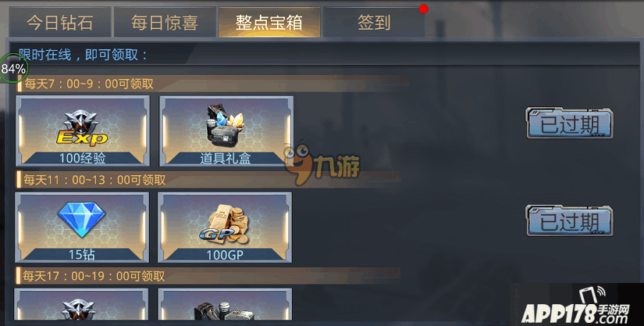Image resolution: width=644 pixels, height=326 pixels.
Task: Click the 每天17:00~19:00可领取 header bar
Action: click(208, 276)
